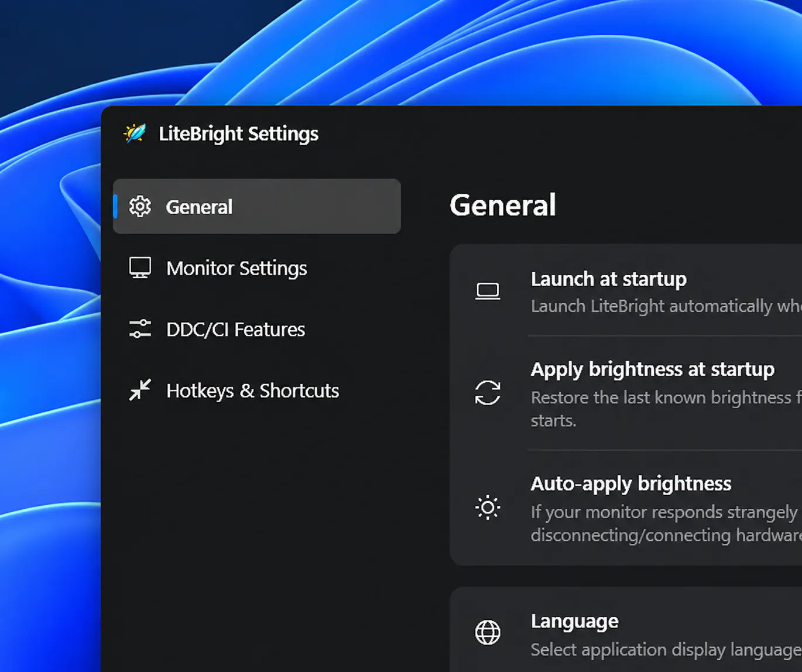Click the LiteBright app logo icon

135,133
